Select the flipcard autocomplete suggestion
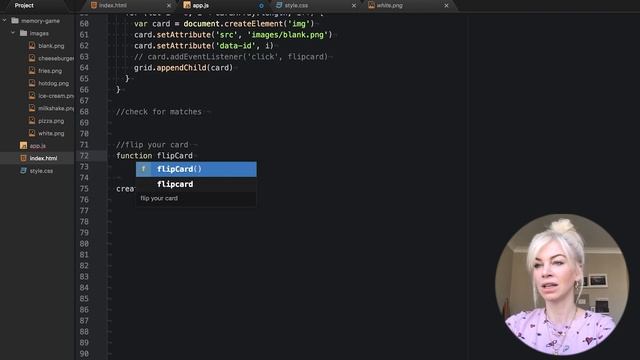Screen dimensions: 640x360 pyautogui.click(x=196, y=184)
